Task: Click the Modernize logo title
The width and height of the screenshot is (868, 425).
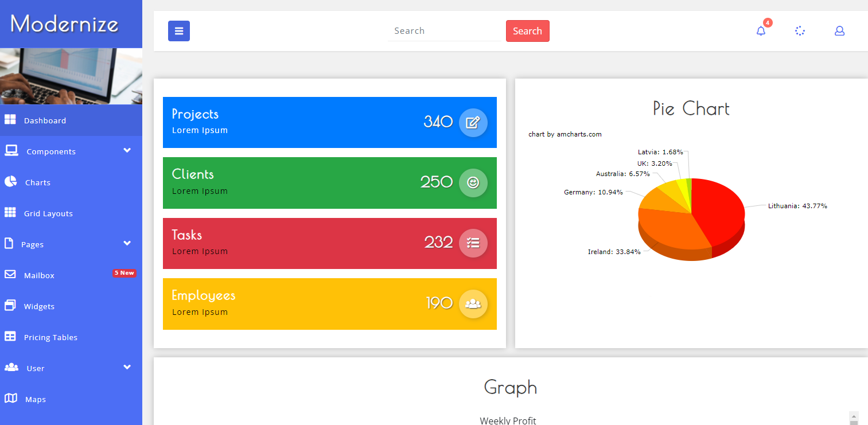Action: (x=64, y=24)
